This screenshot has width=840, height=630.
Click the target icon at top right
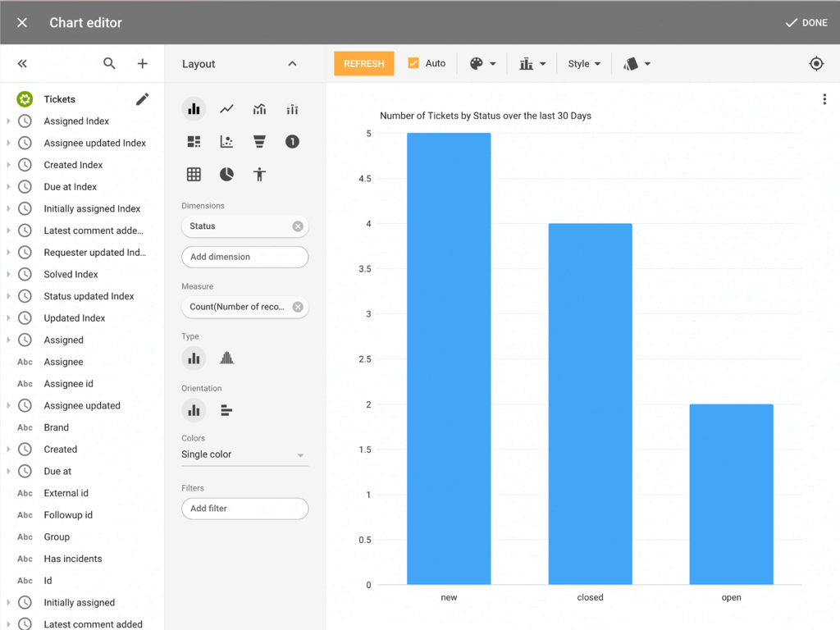point(816,63)
